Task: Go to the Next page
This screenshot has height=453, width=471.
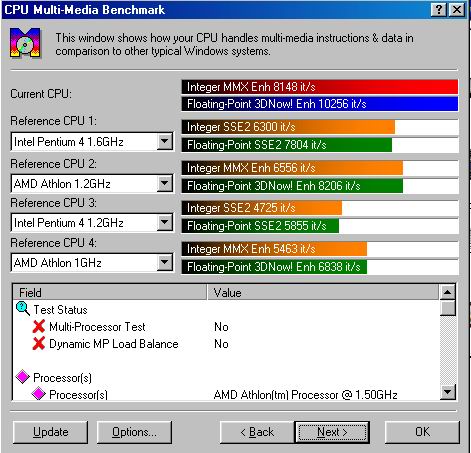Action: [332, 432]
